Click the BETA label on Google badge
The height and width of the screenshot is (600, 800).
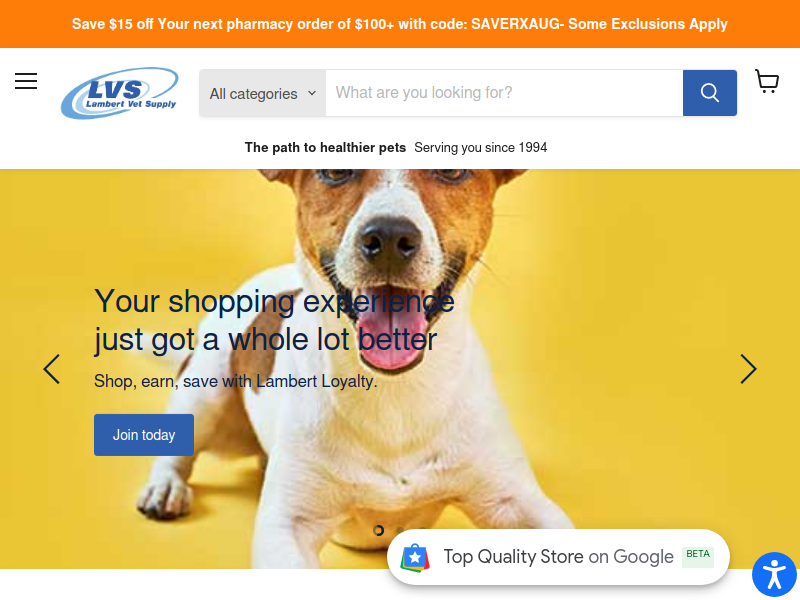pyautogui.click(x=698, y=554)
